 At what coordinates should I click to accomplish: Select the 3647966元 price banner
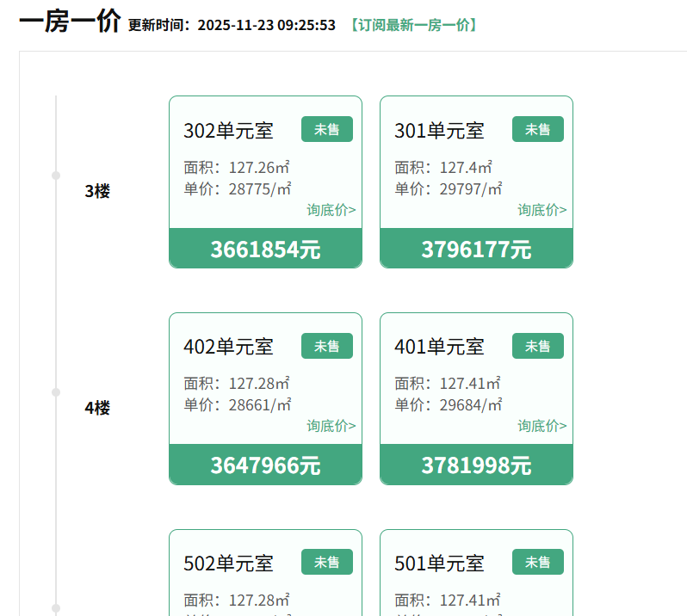coord(265,465)
